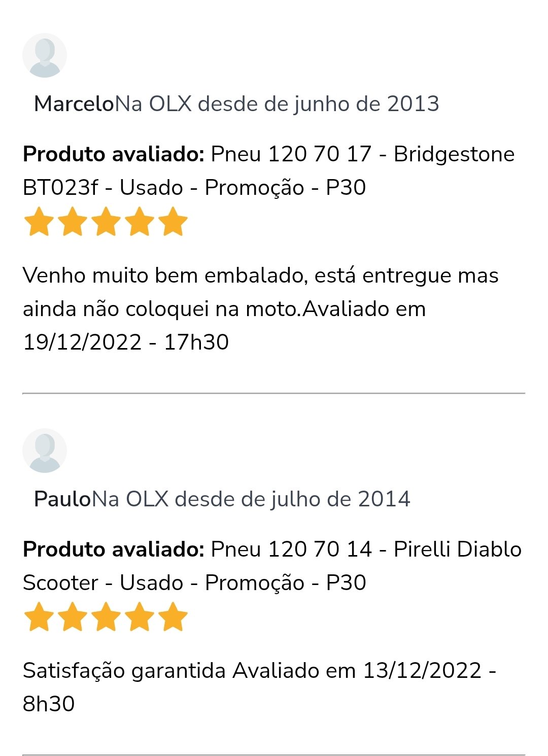Click Marcelo's review comment text
548x756 pixels.
(x=261, y=292)
